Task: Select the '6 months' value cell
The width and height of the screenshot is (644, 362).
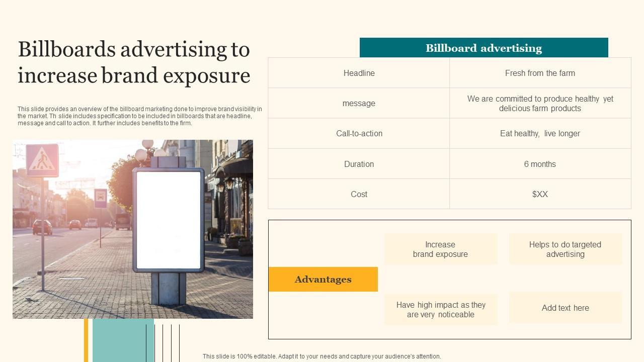Action: [x=540, y=164]
